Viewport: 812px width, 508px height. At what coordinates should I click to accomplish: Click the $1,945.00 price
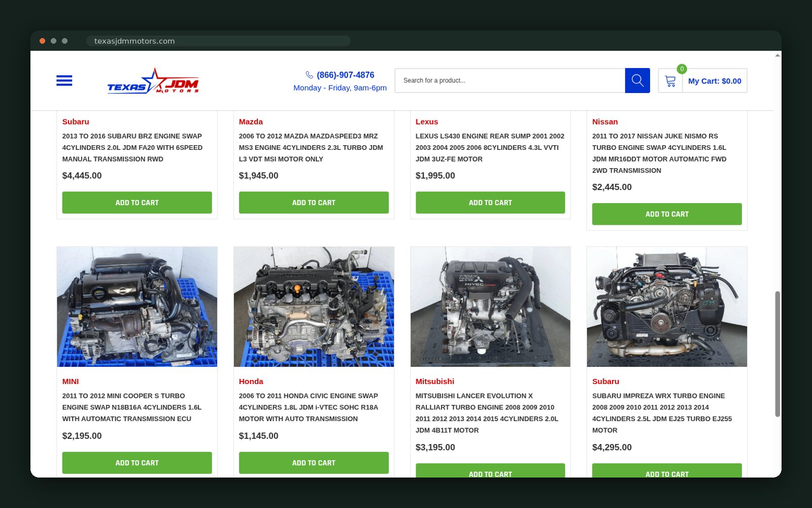tap(258, 176)
